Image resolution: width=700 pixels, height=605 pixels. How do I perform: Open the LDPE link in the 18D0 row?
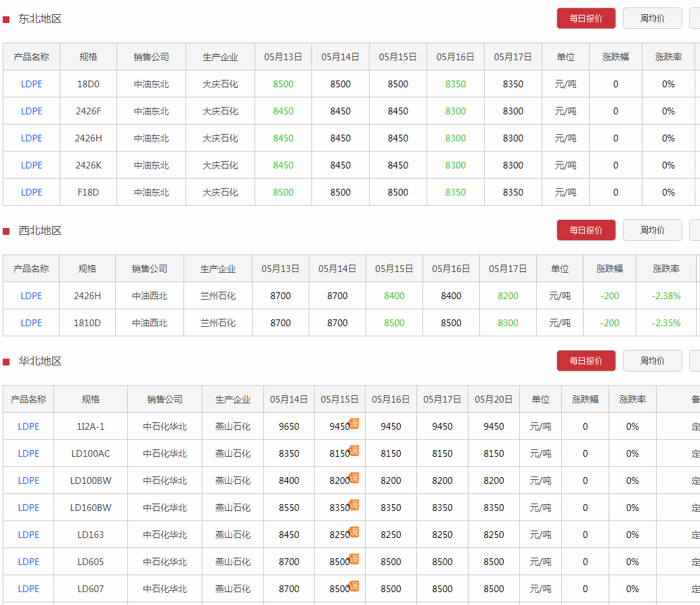point(31,84)
